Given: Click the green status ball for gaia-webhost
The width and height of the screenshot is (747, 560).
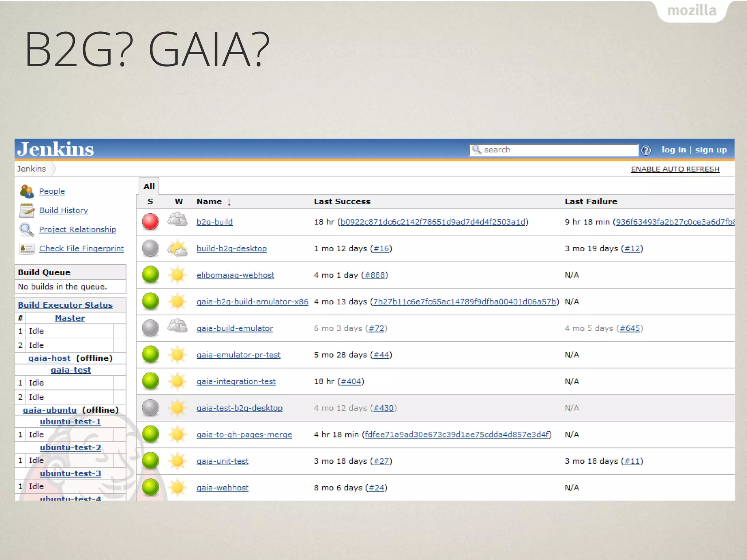Looking at the screenshot, I should (x=150, y=488).
